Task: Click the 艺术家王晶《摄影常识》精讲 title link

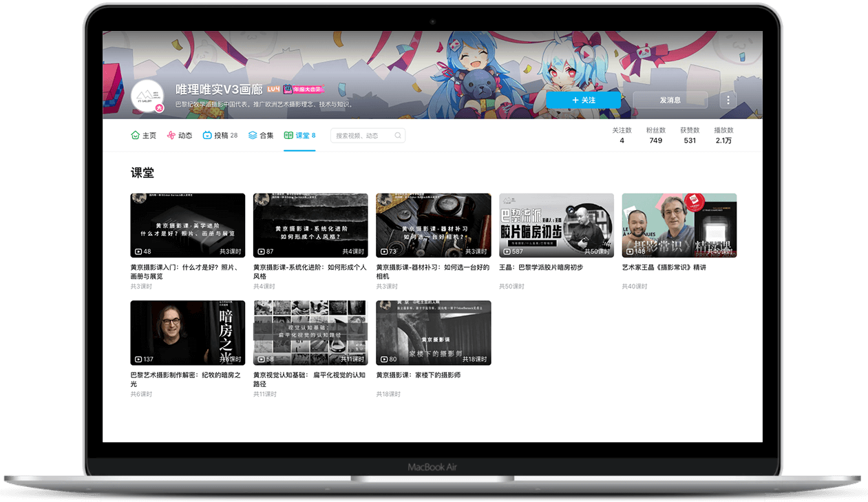Action: [x=664, y=268]
